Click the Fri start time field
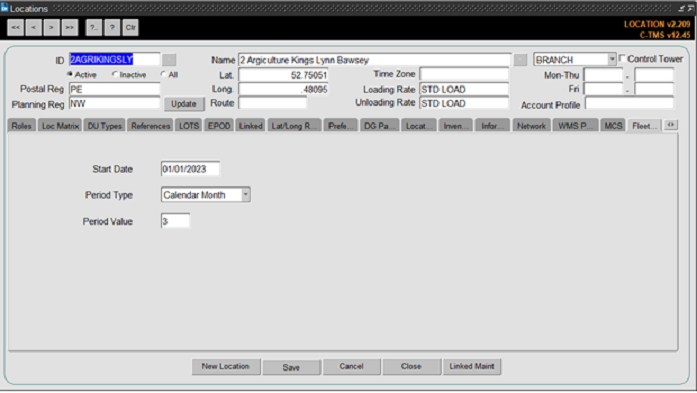Screen dimensions: 697x393 click(603, 89)
